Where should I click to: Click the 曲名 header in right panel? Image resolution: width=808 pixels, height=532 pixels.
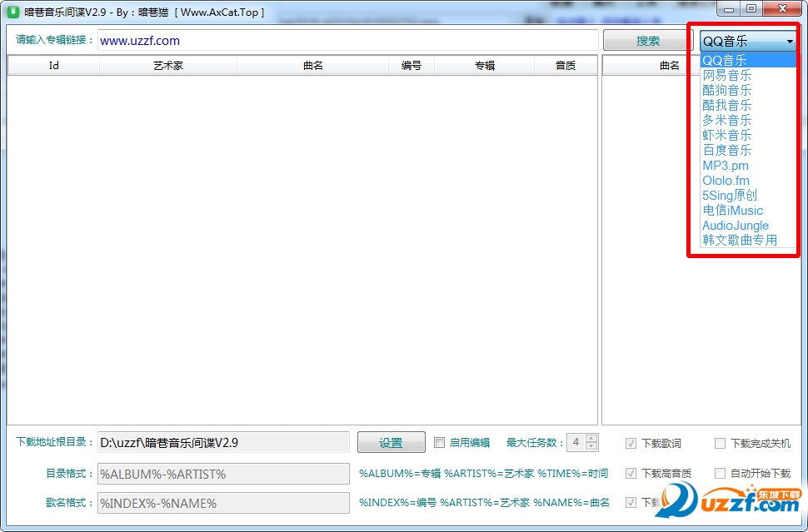tap(670, 66)
